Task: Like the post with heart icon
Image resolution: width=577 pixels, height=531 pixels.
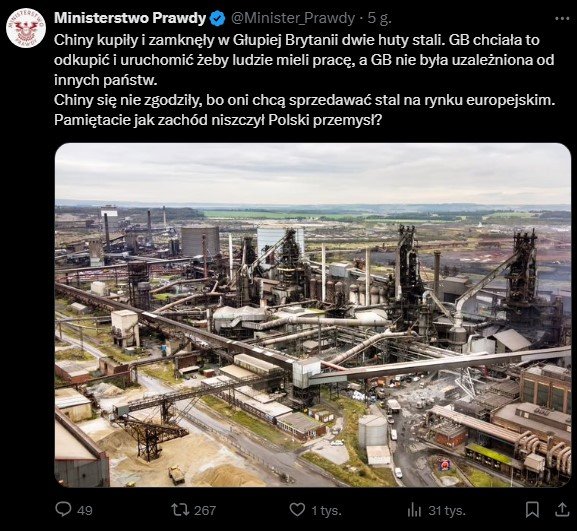Action: point(297,510)
